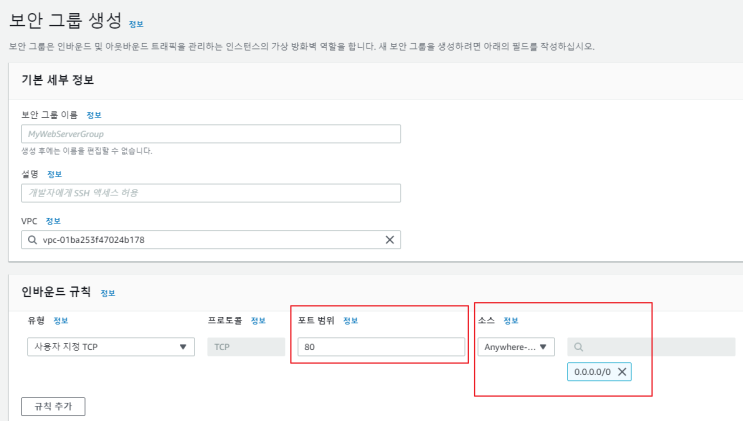Open the Anywhere source dropdown
Image resolution: width=743 pixels, height=421 pixels.
tap(516, 347)
